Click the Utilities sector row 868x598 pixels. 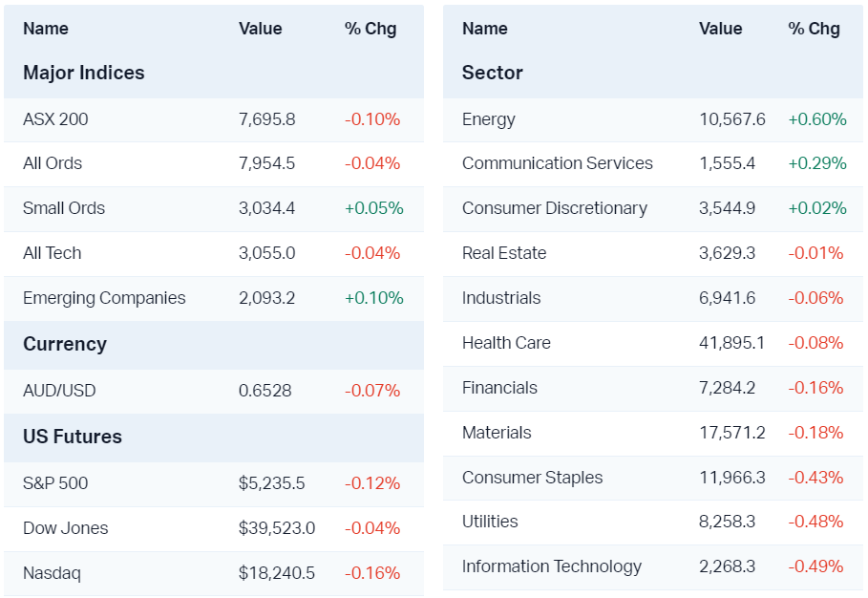click(x=490, y=522)
